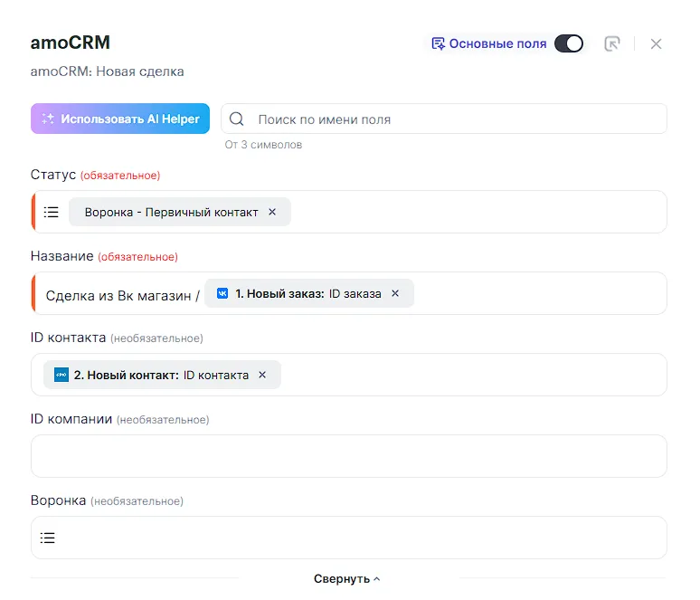The image size is (700, 600).
Task: Select the Воронка - Первичный контакт chip
Action: click(x=171, y=212)
